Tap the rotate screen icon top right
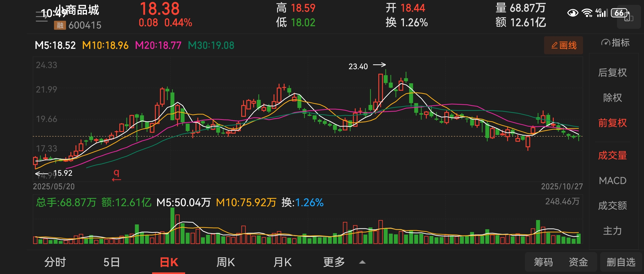 (629, 18)
